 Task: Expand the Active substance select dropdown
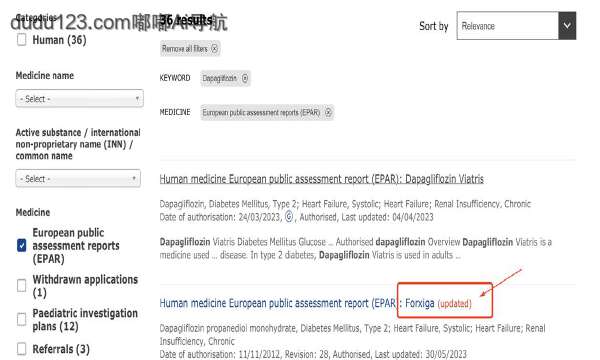point(78,179)
